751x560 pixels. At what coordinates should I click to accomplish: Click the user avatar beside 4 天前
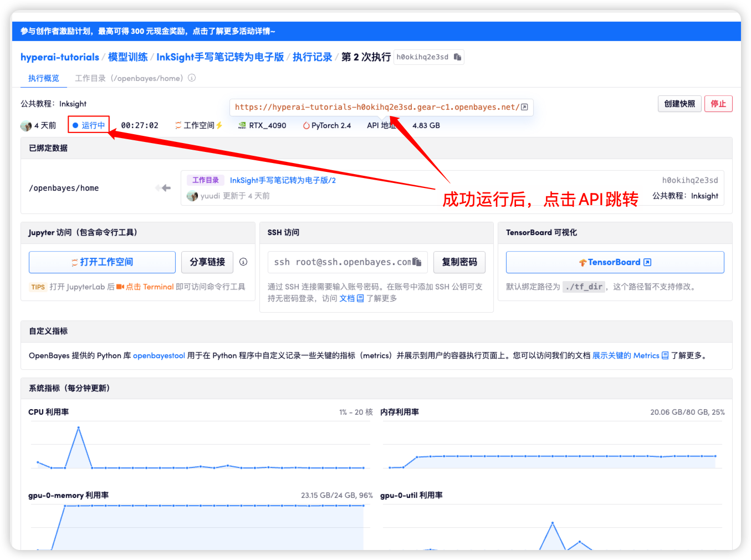tap(26, 126)
